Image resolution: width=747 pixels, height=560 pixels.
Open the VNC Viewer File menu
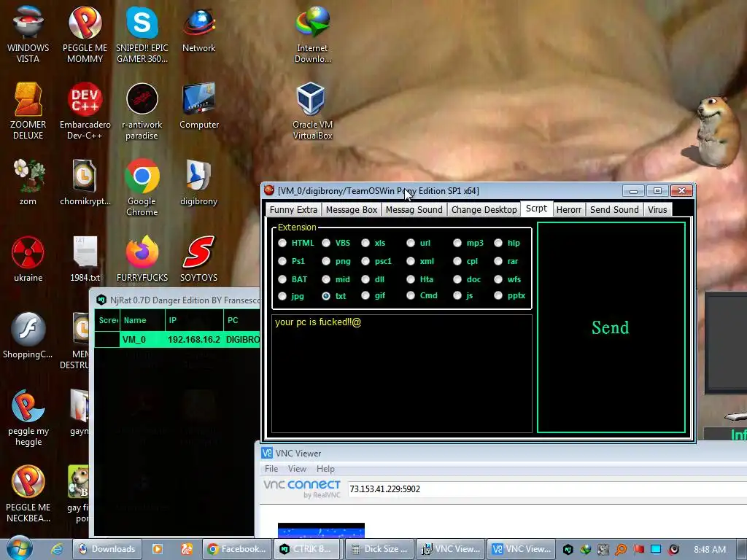(271, 469)
